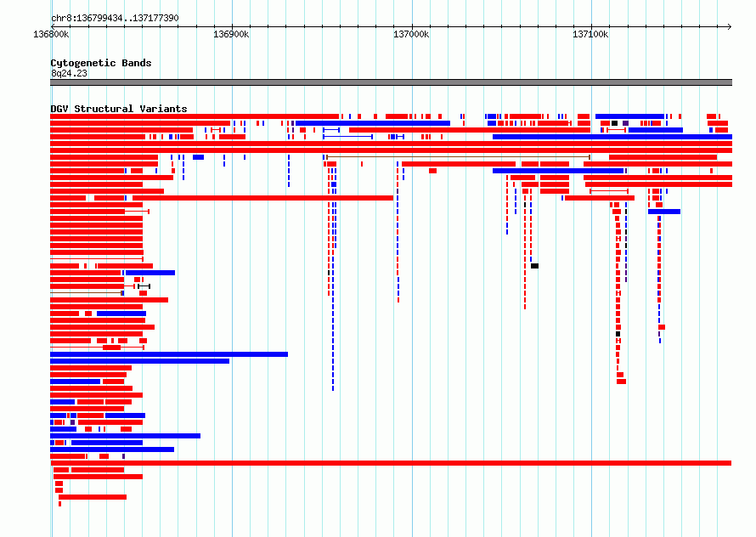Select the long red variant ending before 137000k
756x537 pixels.
tap(262, 198)
